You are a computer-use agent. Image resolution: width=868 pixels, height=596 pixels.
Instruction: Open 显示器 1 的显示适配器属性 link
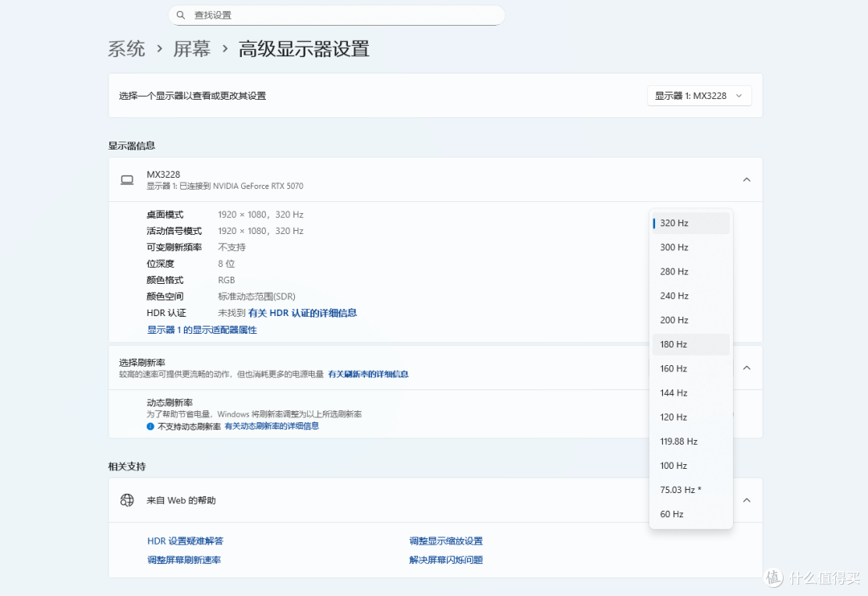point(202,330)
